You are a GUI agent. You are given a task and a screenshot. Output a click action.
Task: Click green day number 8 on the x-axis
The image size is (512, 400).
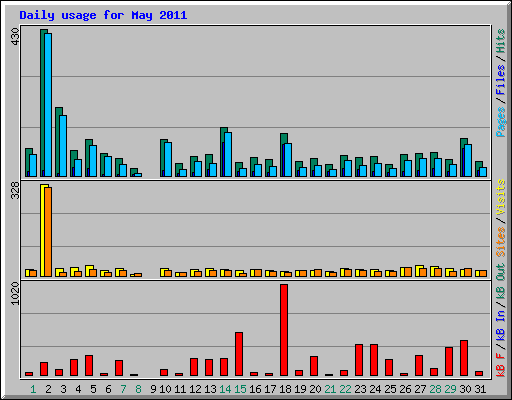(x=138, y=389)
